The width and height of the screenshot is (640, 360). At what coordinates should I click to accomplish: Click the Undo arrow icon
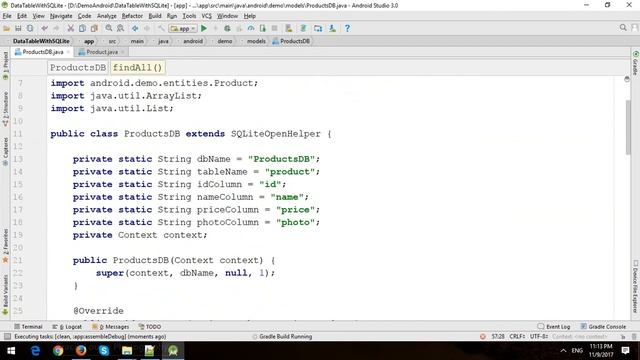pos(44,29)
